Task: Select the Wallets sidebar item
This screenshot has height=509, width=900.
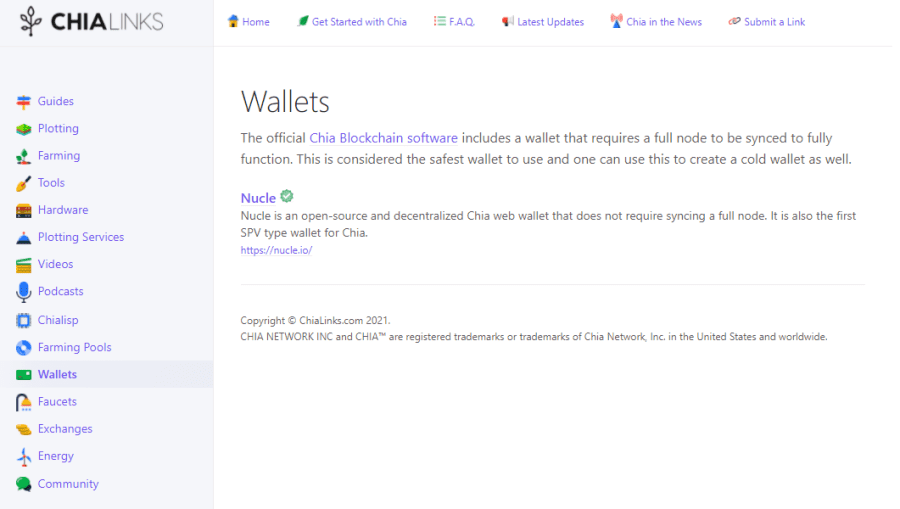Action: pyautogui.click(x=106, y=374)
